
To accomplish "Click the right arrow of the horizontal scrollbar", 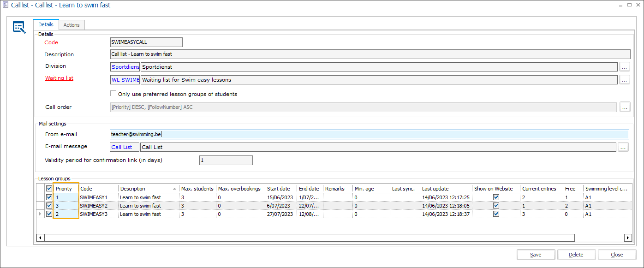I will pyautogui.click(x=628, y=238).
